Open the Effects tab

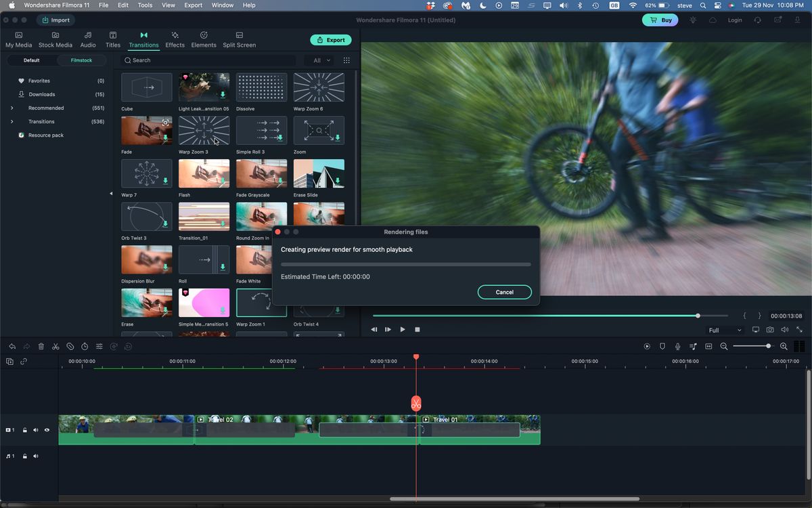(x=175, y=40)
